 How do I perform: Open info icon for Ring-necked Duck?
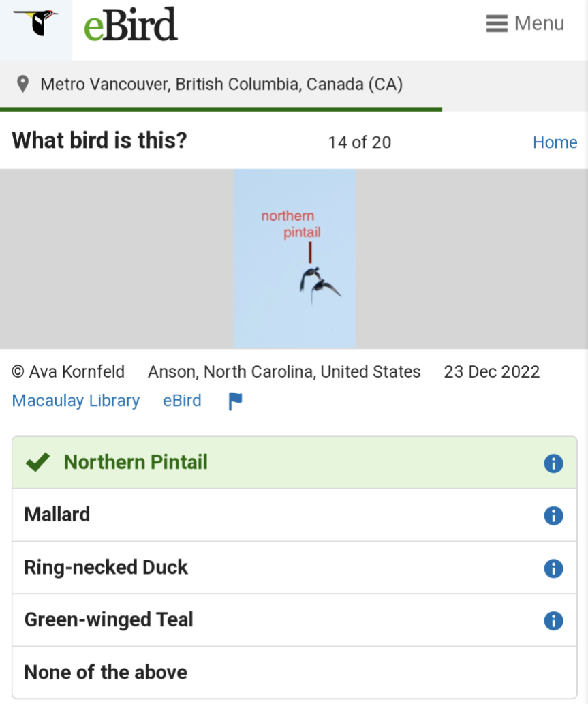(553, 568)
